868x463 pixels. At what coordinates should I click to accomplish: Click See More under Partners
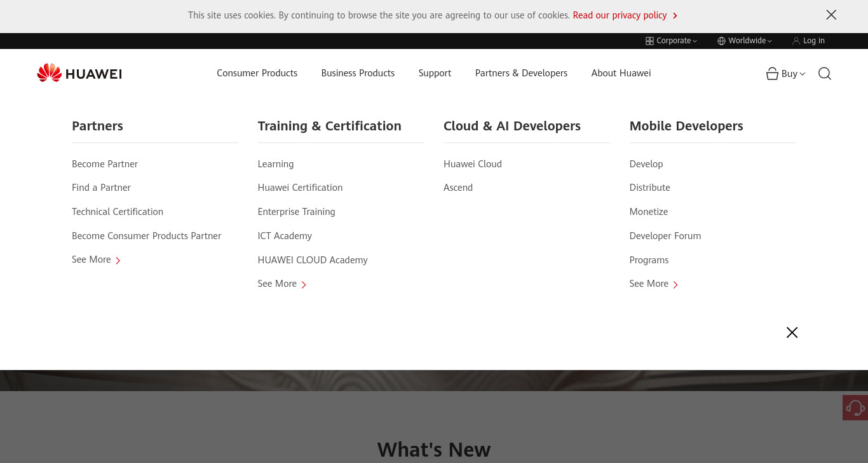coord(96,259)
